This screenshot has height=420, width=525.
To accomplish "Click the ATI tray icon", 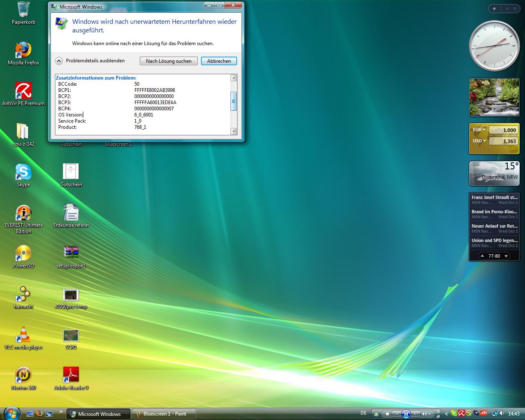I will pyautogui.click(x=484, y=413).
